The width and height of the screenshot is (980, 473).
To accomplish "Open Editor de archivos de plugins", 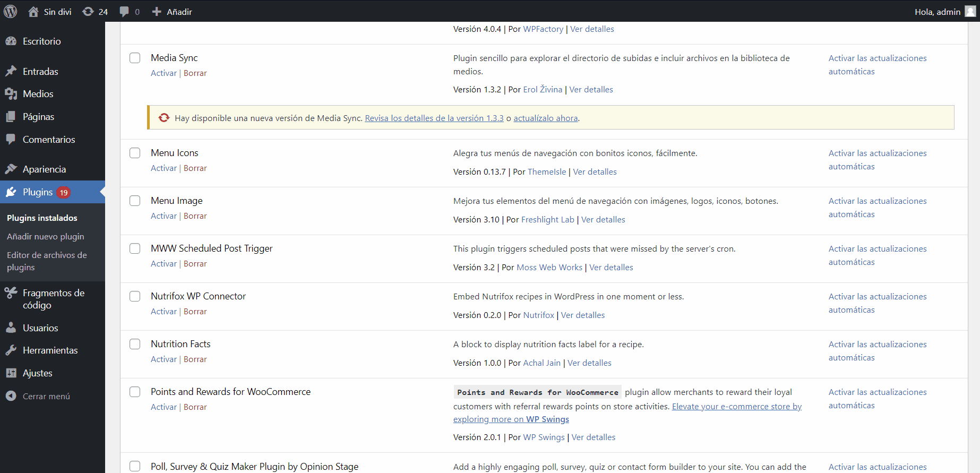I will coord(47,261).
